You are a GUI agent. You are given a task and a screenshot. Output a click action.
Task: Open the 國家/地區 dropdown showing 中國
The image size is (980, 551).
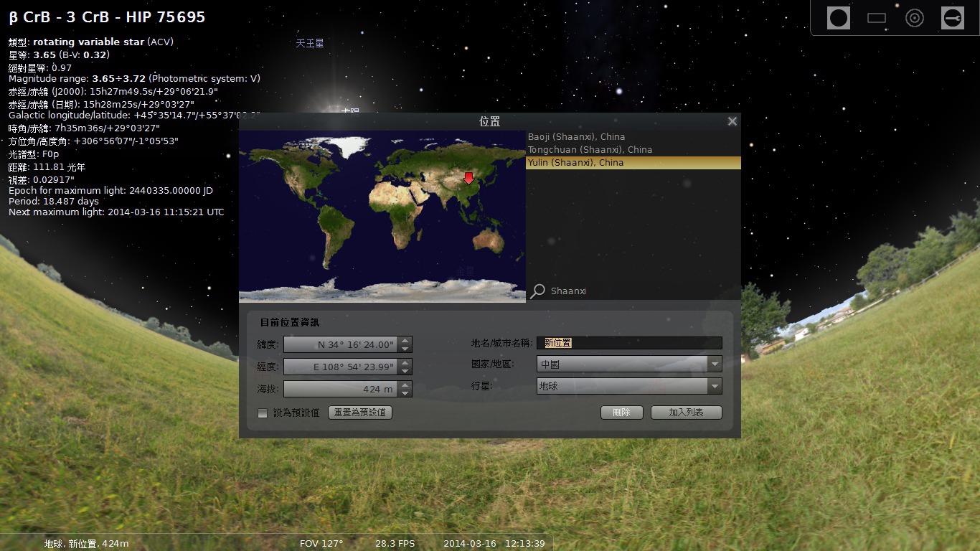[x=629, y=364]
